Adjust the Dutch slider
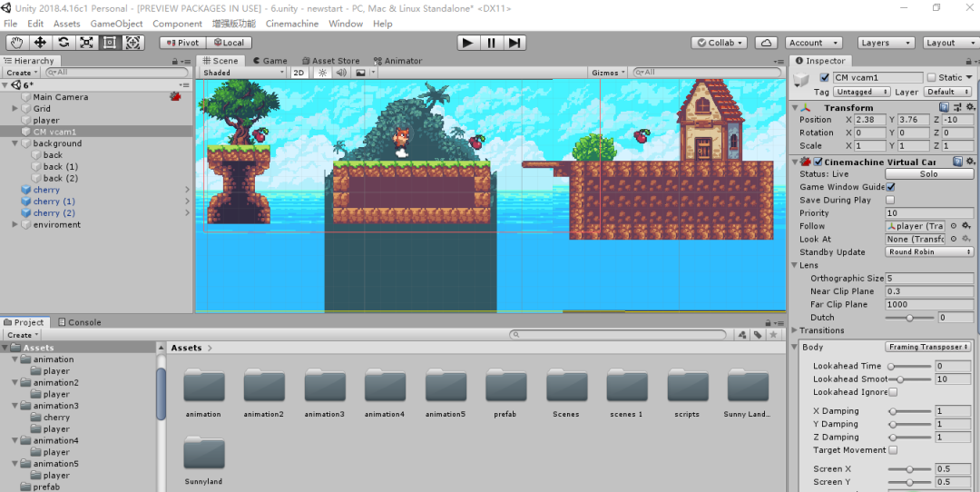 tap(908, 318)
